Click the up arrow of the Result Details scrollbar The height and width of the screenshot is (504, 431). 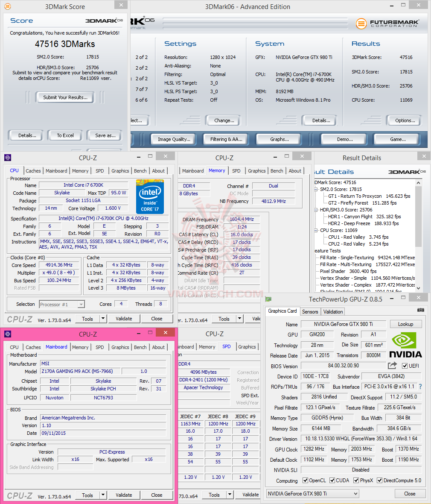click(418, 183)
